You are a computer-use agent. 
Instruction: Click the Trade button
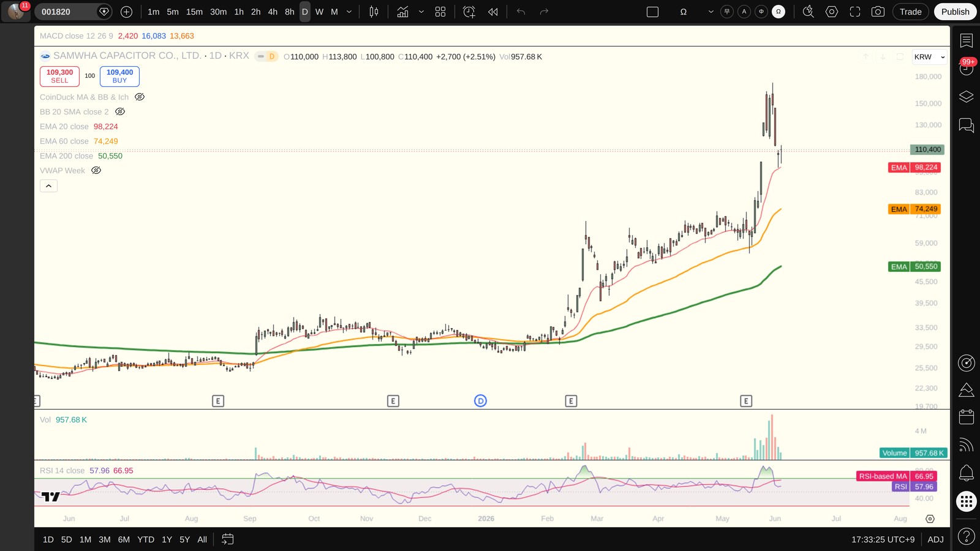(x=911, y=12)
